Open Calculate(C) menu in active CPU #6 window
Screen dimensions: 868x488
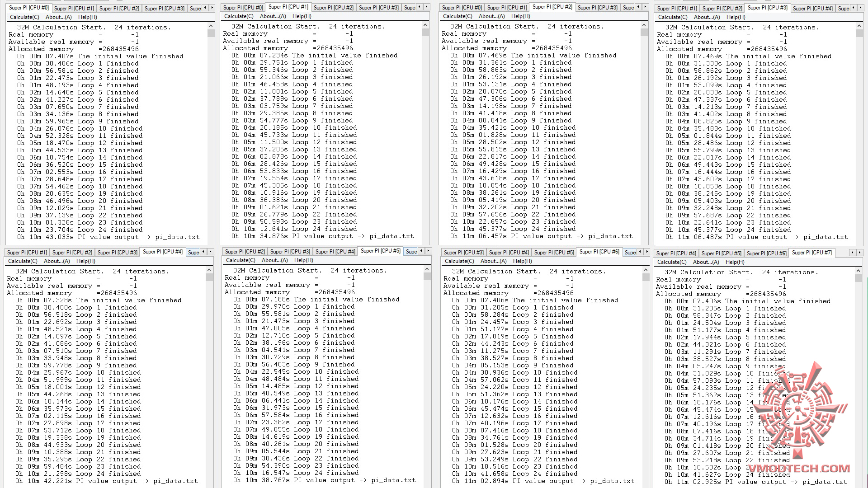click(459, 261)
